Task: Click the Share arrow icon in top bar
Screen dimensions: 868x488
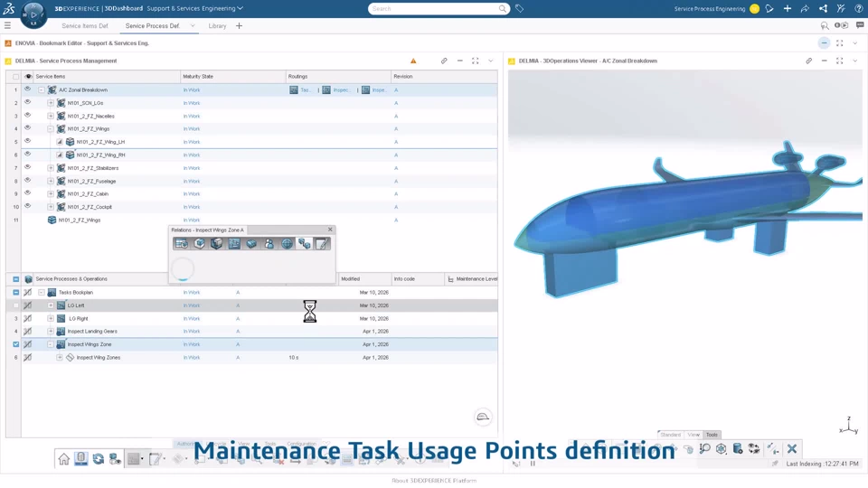Action: click(805, 8)
